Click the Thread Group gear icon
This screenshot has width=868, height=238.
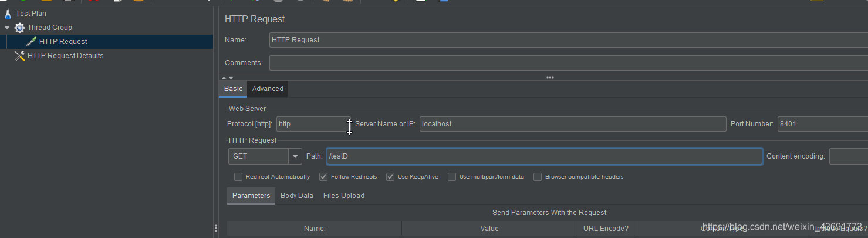[20, 28]
